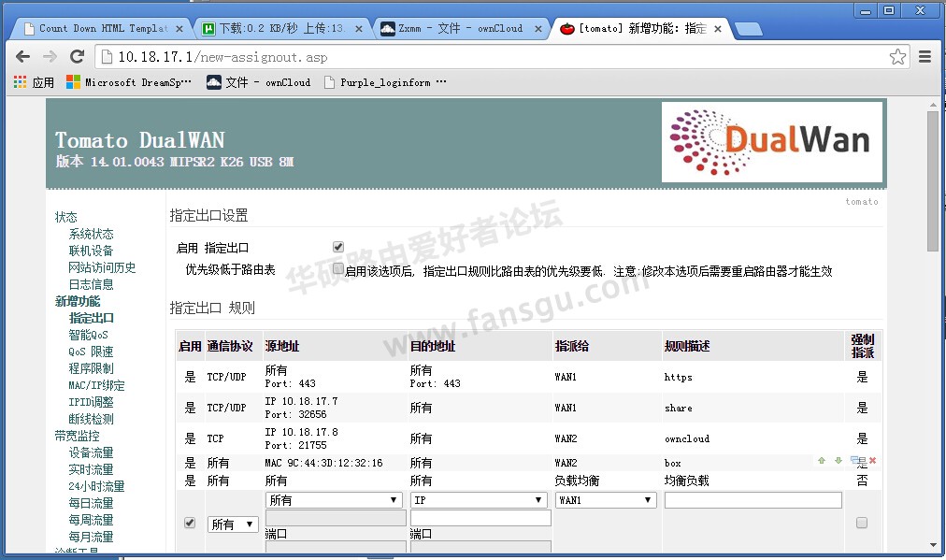Open 程序限制 in the sidebar

(91, 368)
